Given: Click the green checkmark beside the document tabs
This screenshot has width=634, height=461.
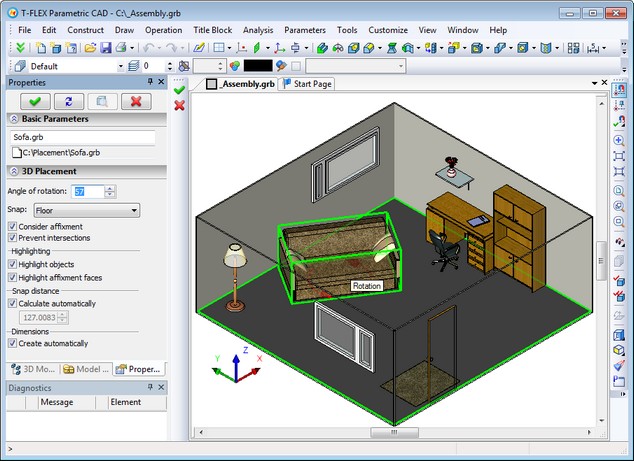Looking at the screenshot, I should [x=179, y=89].
